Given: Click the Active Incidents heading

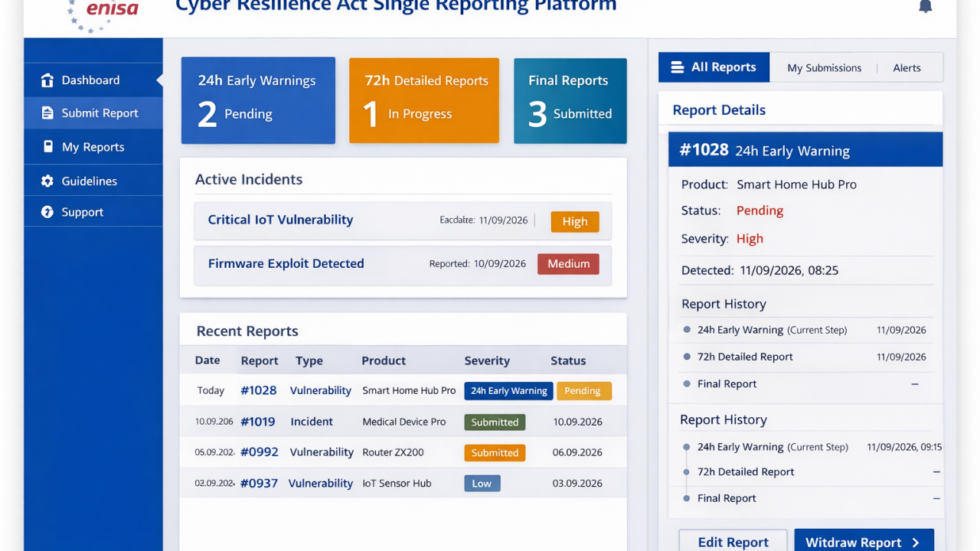Looking at the screenshot, I should pos(249,180).
